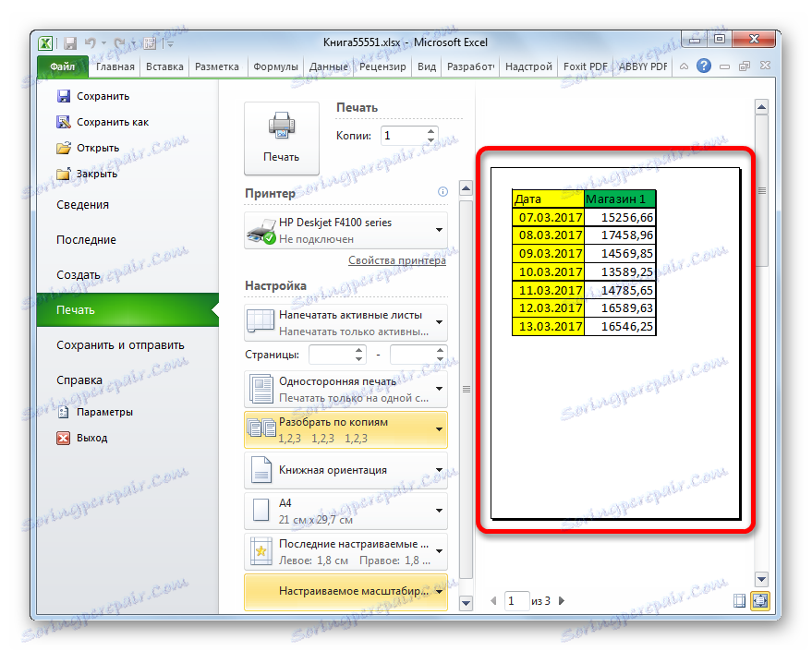
Task: Click the current page number field
Action: pos(516,601)
